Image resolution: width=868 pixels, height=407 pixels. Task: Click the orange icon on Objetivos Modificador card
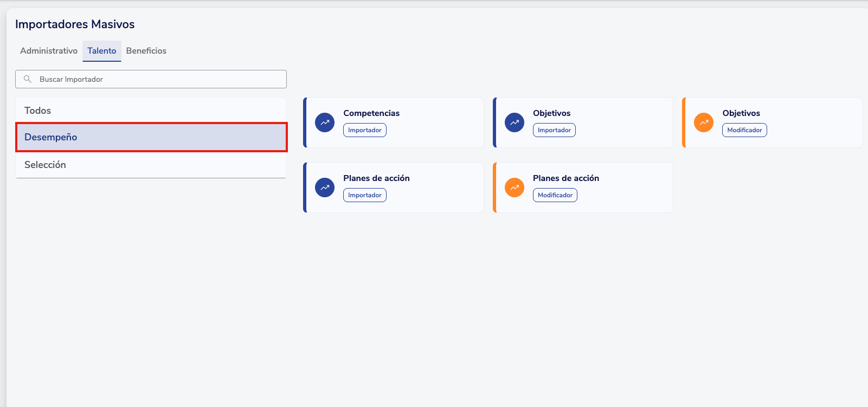704,122
